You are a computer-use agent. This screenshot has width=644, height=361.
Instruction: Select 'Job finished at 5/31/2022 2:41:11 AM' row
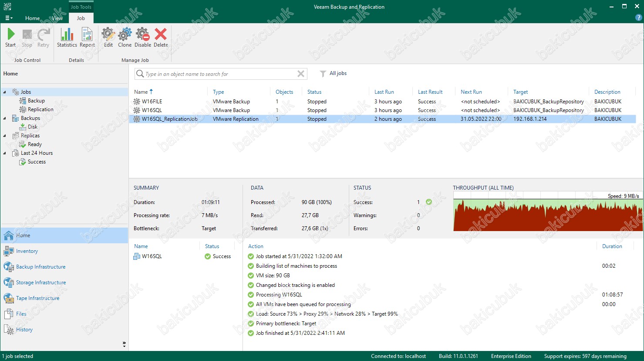(300, 333)
